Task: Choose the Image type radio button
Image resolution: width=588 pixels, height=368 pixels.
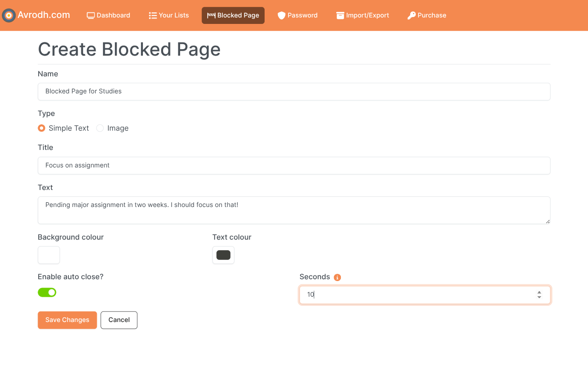Action: (100, 128)
